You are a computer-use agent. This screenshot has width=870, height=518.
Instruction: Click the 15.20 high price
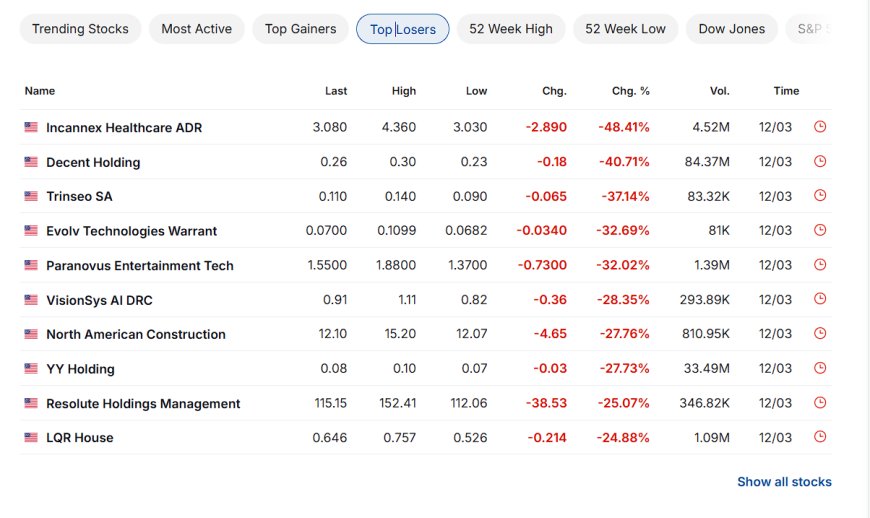tap(400, 334)
